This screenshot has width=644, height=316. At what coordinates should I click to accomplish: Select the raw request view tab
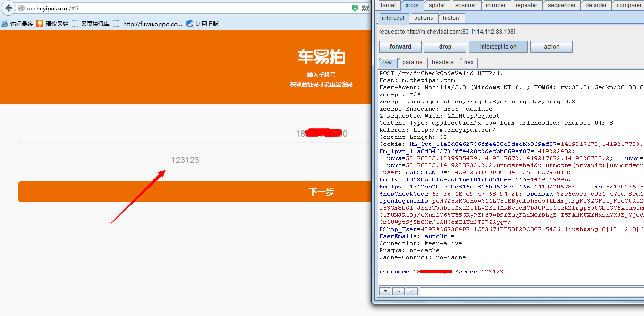coord(387,62)
